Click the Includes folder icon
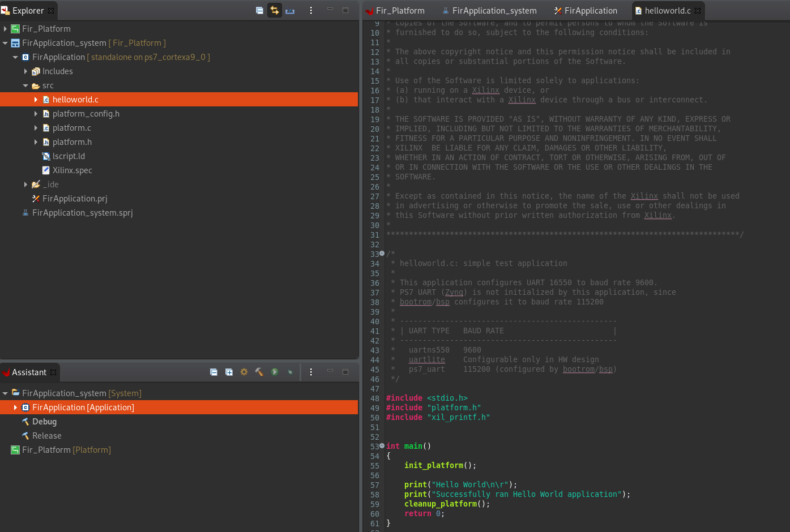Viewport: 790px width, 532px height. pos(36,71)
